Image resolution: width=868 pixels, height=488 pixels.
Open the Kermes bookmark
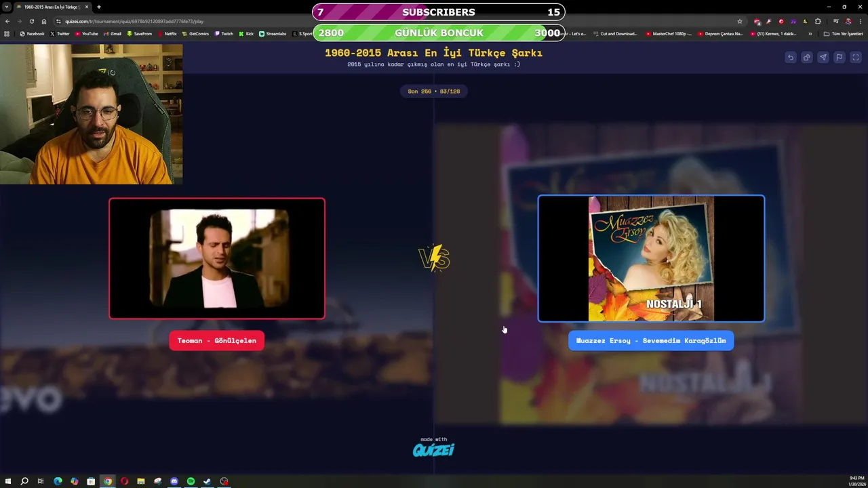(x=773, y=33)
